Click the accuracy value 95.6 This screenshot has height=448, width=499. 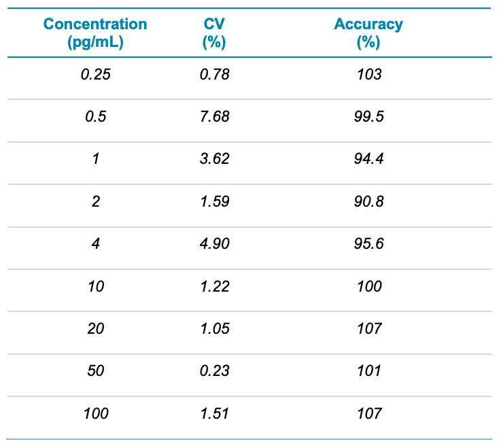pos(369,244)
